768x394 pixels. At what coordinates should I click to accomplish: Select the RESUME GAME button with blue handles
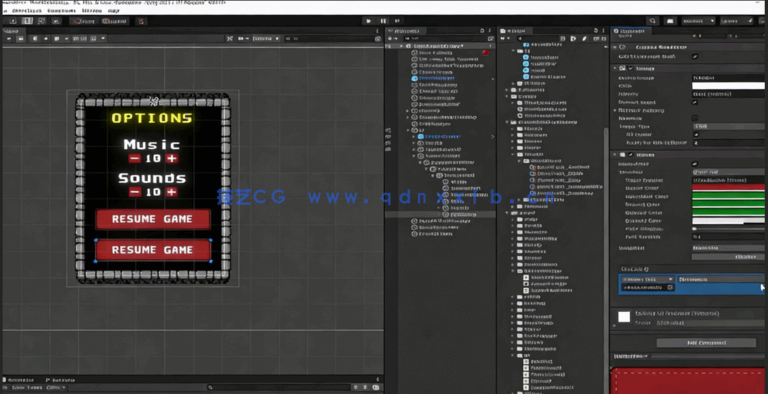click(x=153, y=250)
